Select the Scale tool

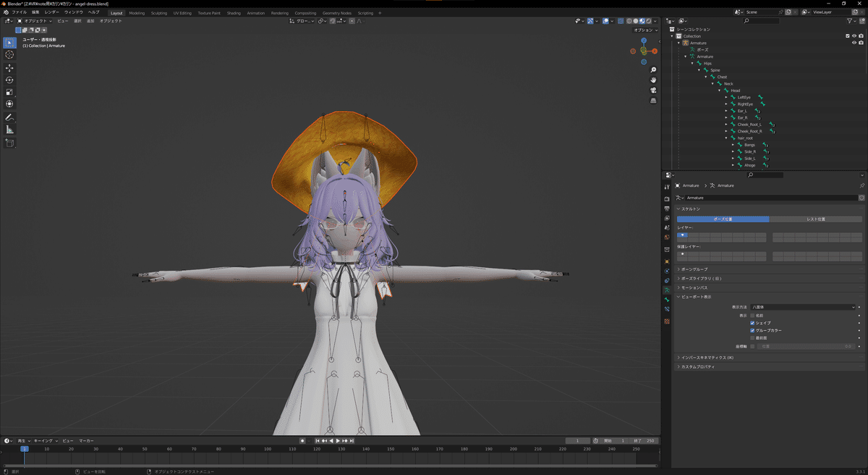tap(9, 92)
